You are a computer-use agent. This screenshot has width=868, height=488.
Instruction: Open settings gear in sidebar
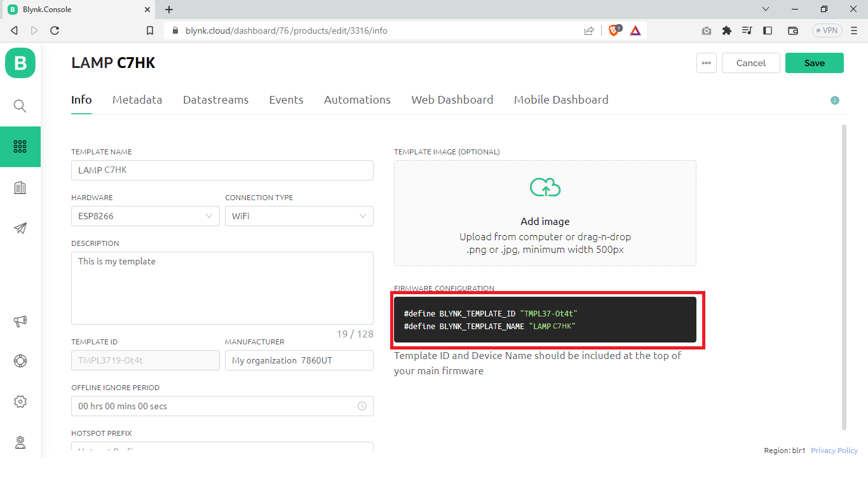tap(20, 402)
